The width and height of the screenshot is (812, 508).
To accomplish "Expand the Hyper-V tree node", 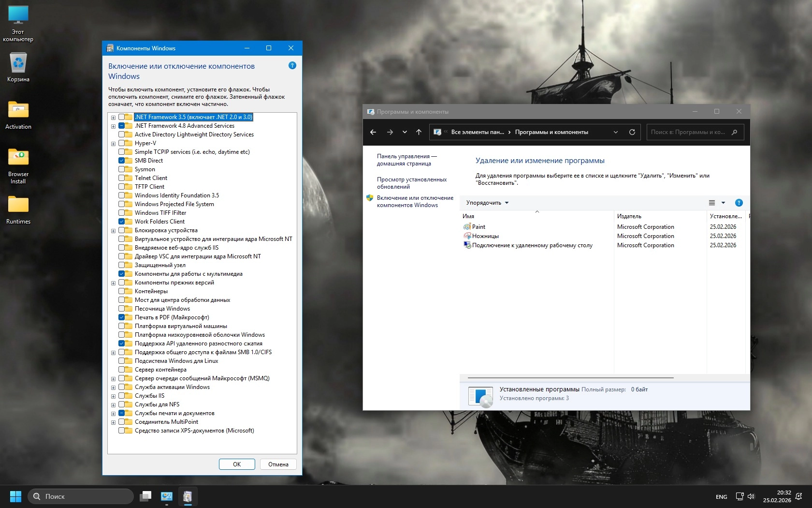I will tap(113, 144).
